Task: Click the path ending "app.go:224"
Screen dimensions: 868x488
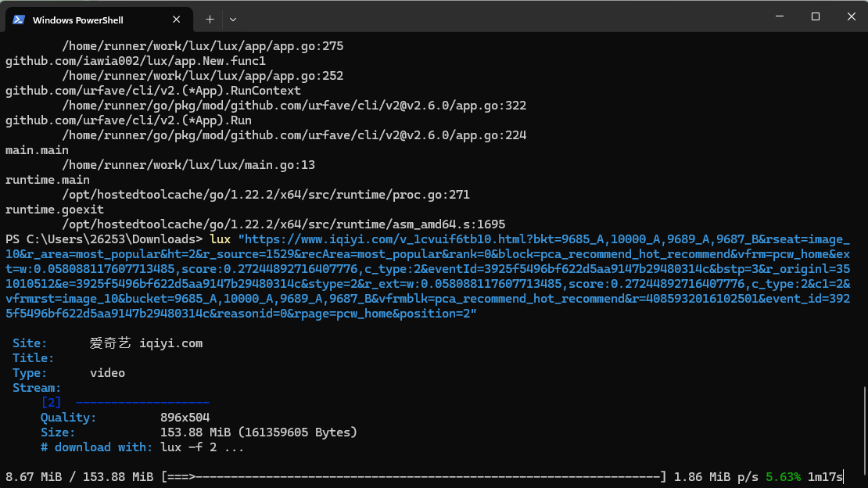Action: 294,136
